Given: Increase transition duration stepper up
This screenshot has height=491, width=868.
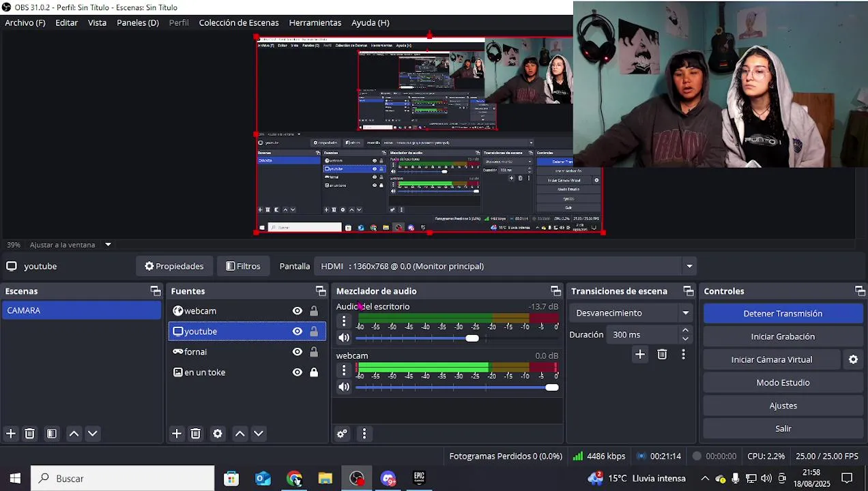Looking at the screenshot, I should [x=686, y=331].
